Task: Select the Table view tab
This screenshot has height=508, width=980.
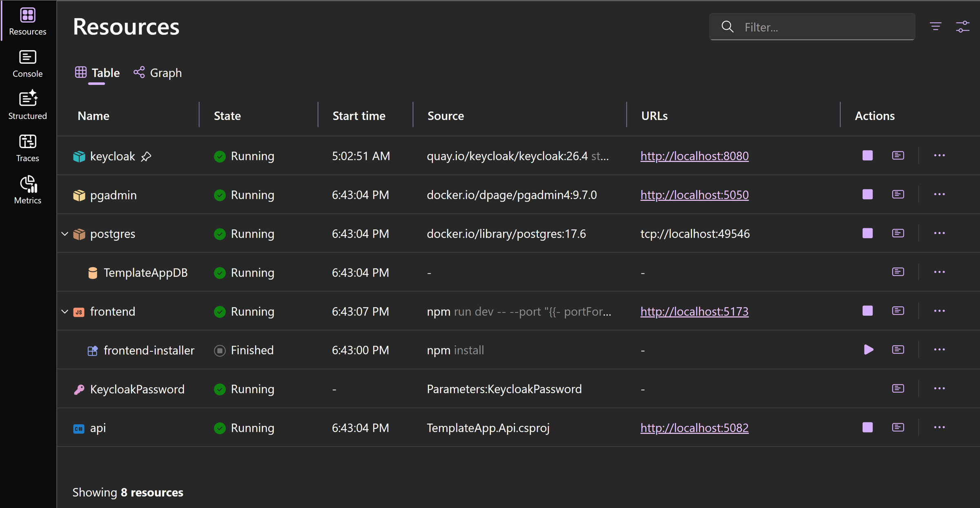Action: [x=97, y=73]
